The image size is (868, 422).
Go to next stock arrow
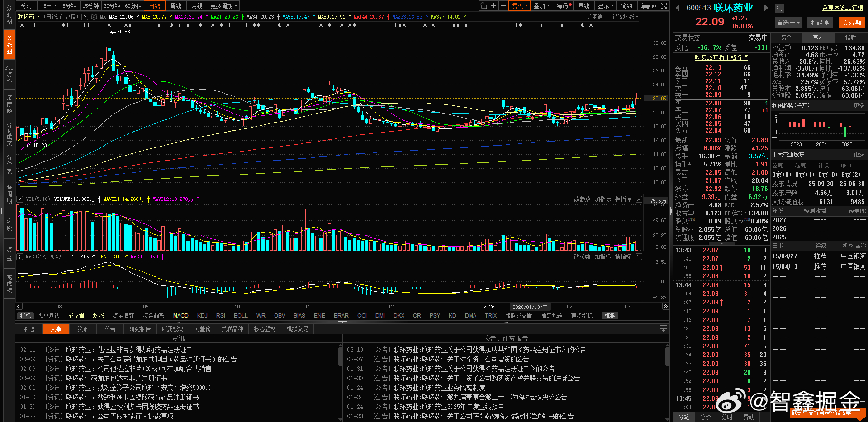coord(766,8)
